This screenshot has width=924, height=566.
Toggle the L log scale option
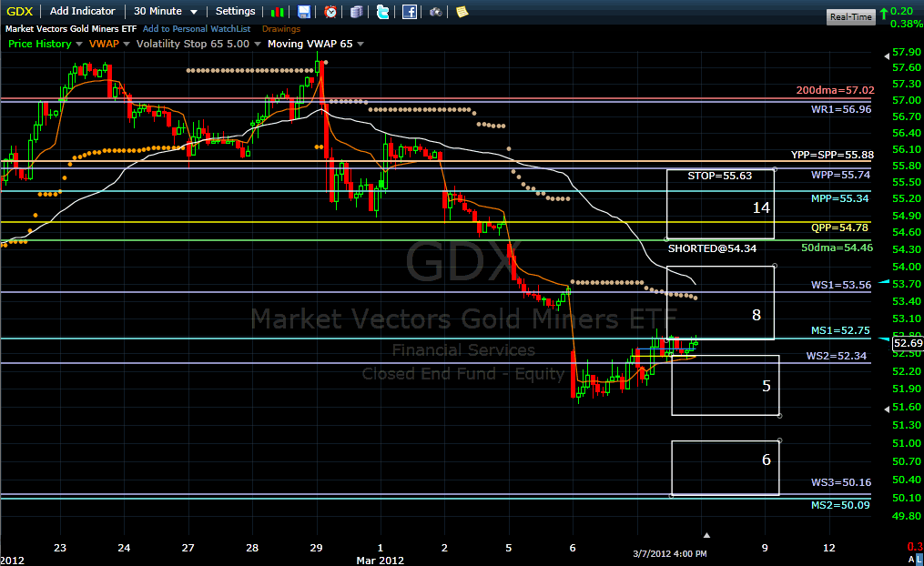point(919,559)
